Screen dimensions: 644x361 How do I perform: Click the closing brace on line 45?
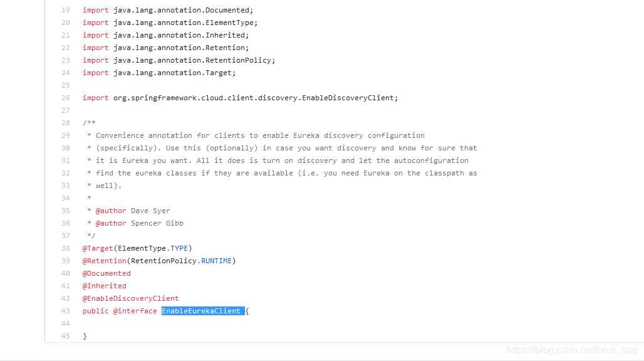pos(85,336)
